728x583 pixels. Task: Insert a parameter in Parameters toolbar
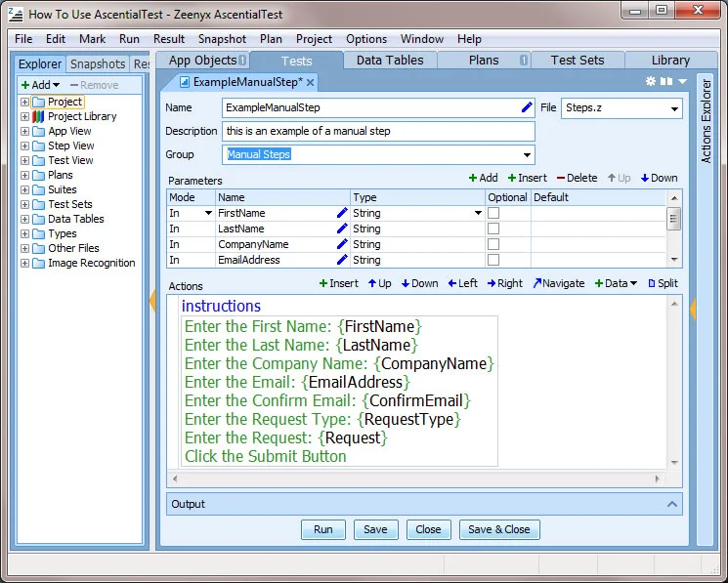[528, 178]
